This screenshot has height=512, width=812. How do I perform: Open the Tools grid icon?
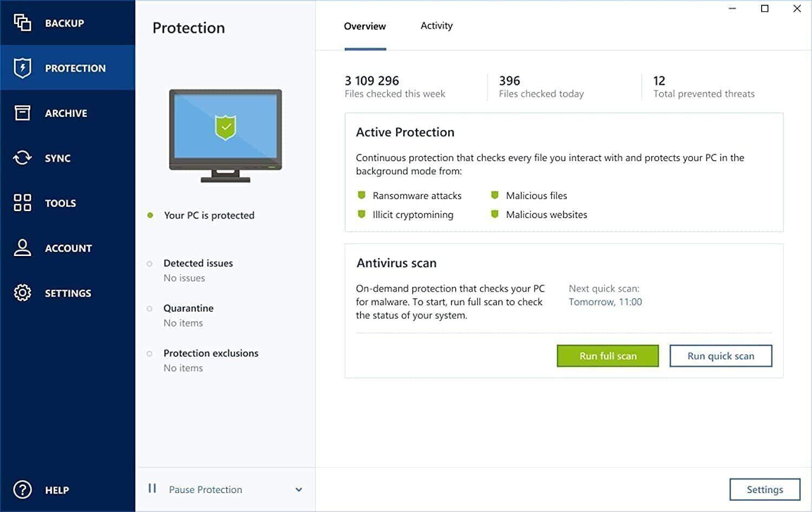(x=22, y=202)
